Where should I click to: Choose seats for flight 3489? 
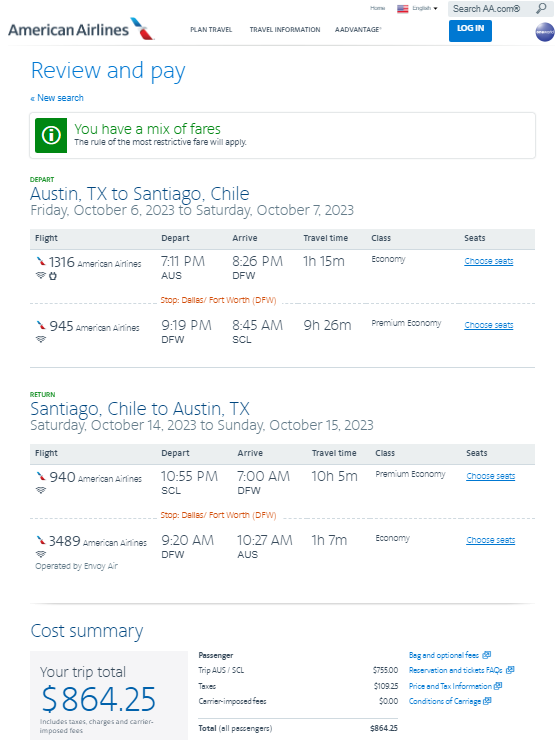click(x=490, y=540)
